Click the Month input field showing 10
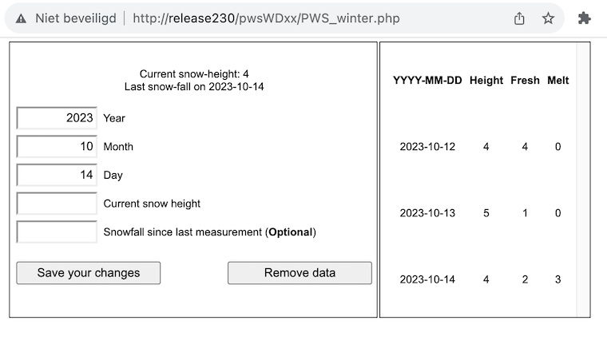607x364 pixels. click(57, 147)
